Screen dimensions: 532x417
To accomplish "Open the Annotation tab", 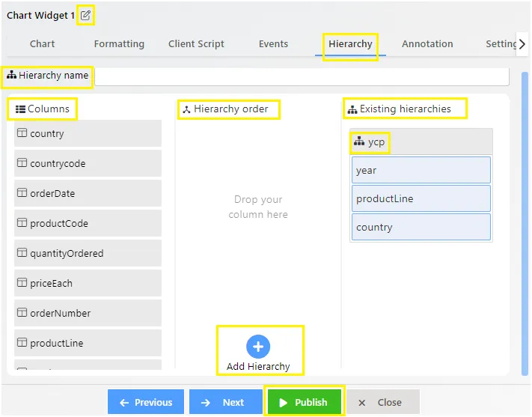I will pos(427,44).
